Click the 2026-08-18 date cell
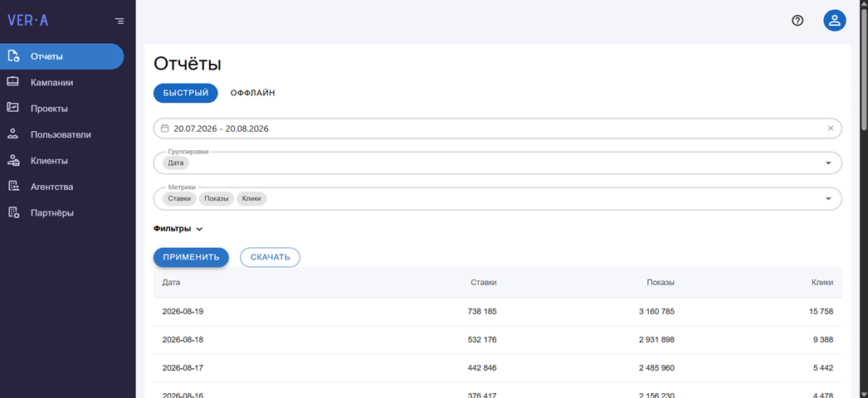Image resolution: width=868 pixels, height=398 pixels. click(x=183, y=339)
